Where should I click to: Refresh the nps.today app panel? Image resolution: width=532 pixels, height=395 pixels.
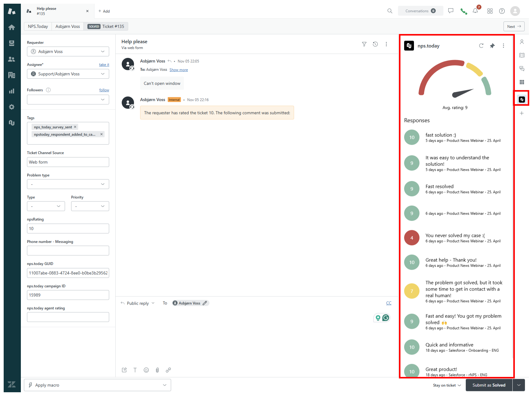(481, 46)
